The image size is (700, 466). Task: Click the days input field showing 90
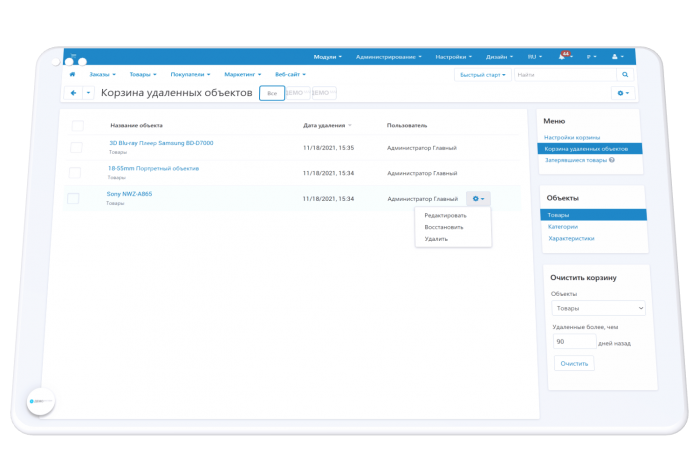574,341
